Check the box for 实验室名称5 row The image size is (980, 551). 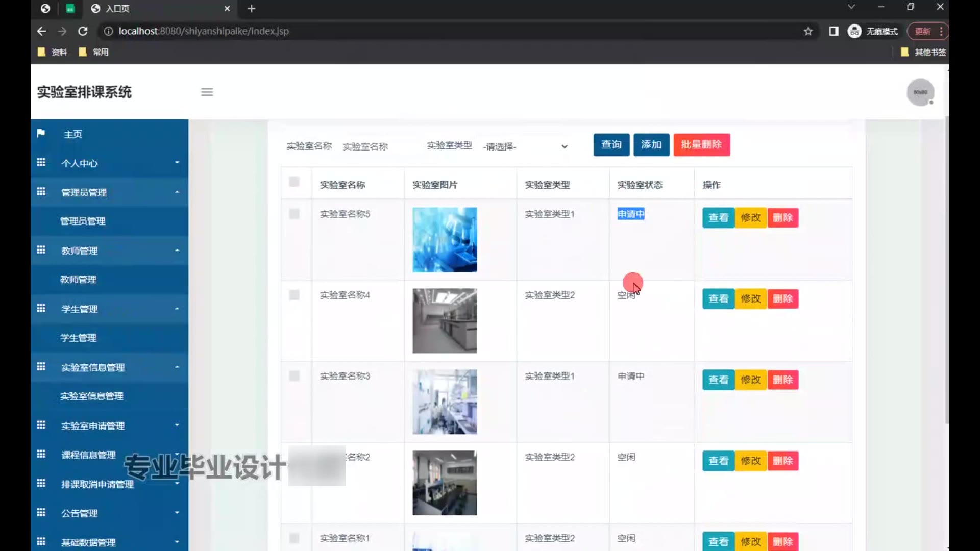tap(294, 214)
